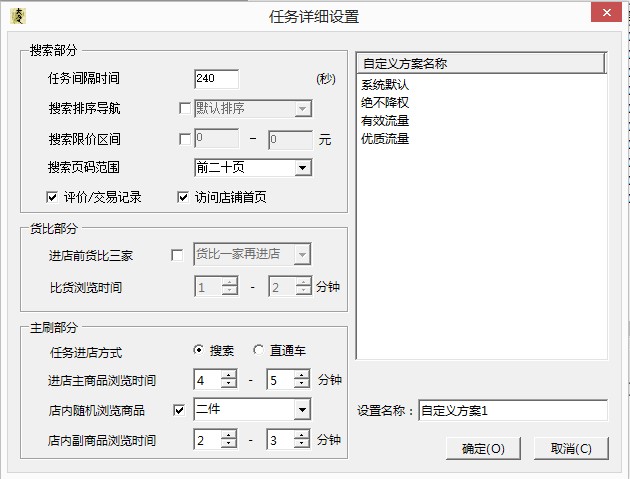Decrease 进店主商品浏览时间 minimum value
Image resolution: width=630 pixels, height=479 pixels.
[228, 384]
